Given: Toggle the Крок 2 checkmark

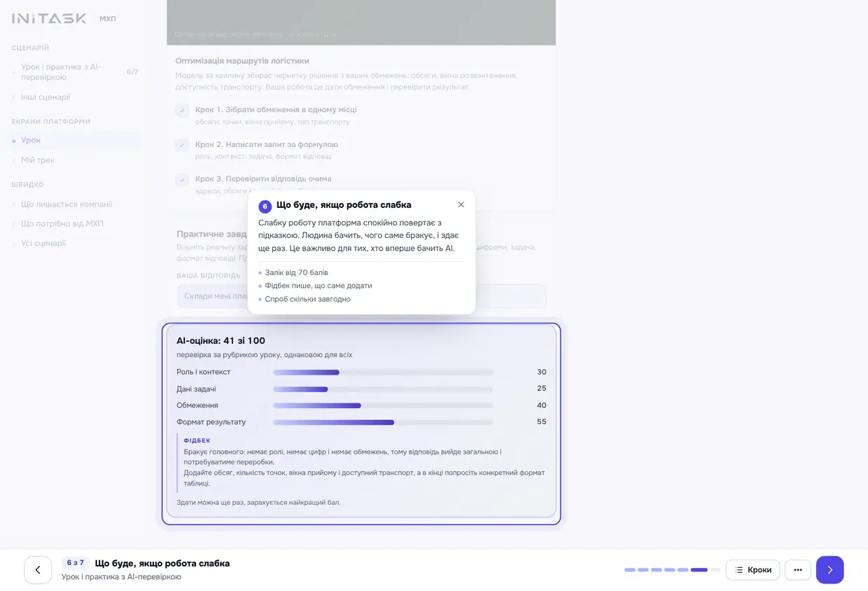Looking at the screenshot, I should click(182, 145).
